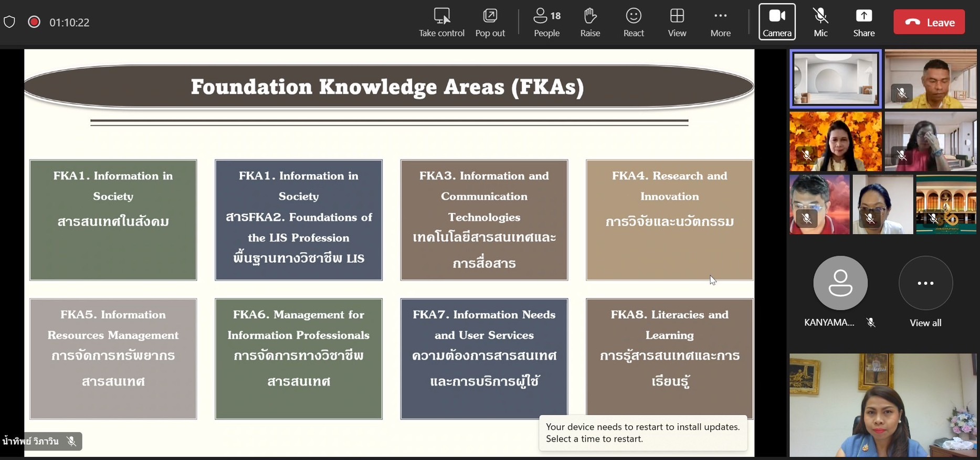Toggle the Camera on or off
The width and height of the screenshot is (980, 460).
coord(777,22)
